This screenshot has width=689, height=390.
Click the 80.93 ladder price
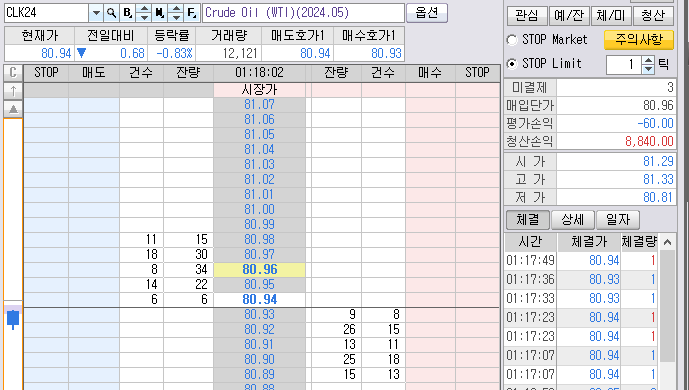(x=259, y=314)
